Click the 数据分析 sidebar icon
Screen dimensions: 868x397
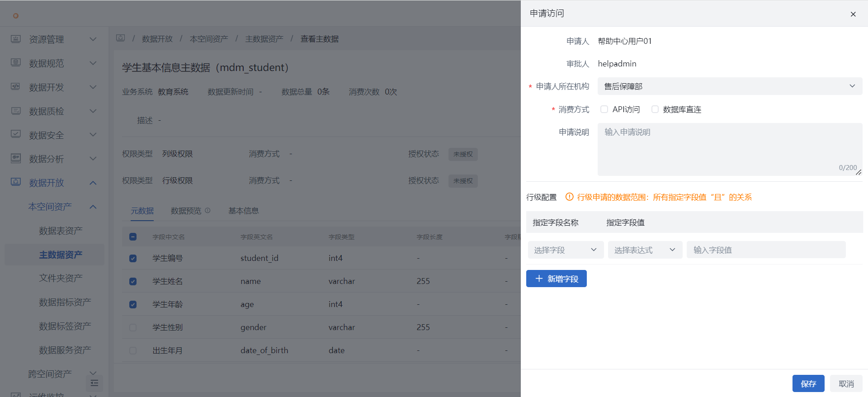click(16, 158)
